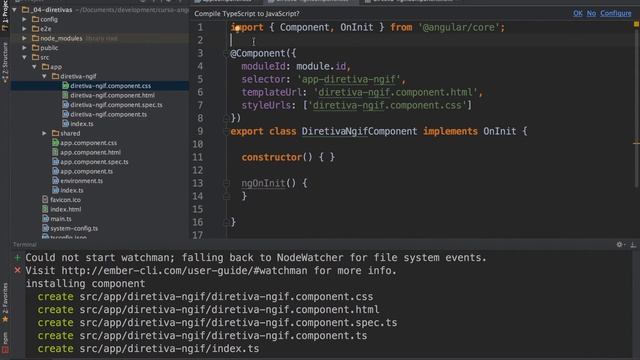Viewport: 640px width, 360px height.
Task: Expand the public folder
Action: [24, 48]
